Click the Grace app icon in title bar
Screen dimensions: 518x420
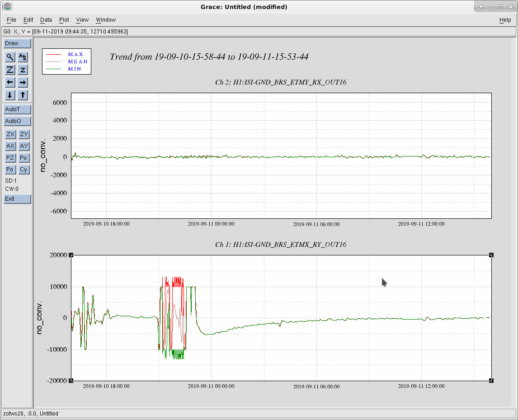point(7,7)
